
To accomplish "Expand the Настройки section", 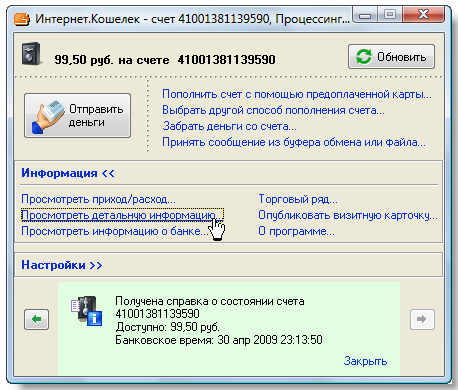I will pyautogui.click(x=62, y=265).
